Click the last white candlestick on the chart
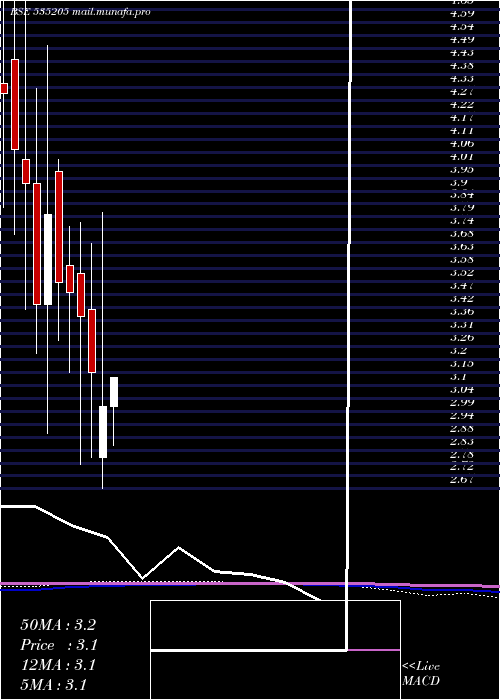The height and width of the screenshot is (700, 500). (x=114, y=392)
